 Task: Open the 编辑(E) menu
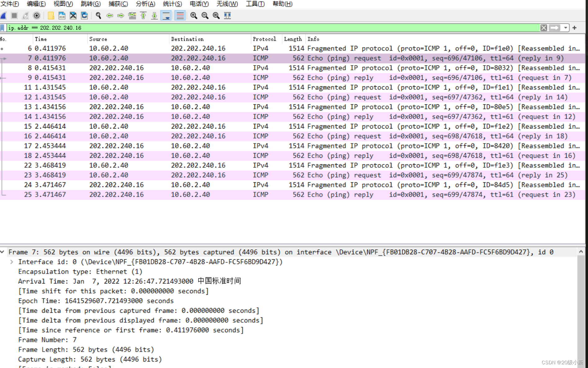pyautogui.click(x=36, y=4)
